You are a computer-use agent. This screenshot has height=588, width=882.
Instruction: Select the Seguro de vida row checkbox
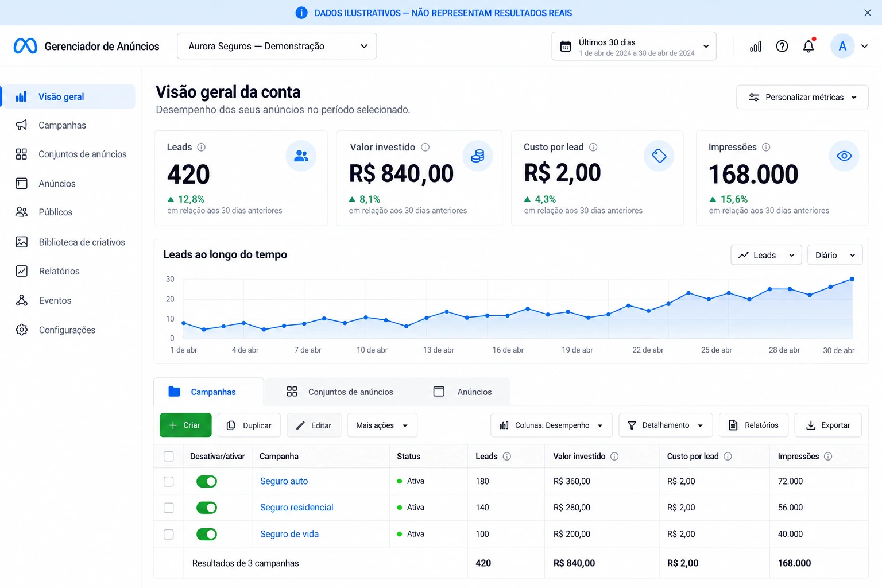coord(169,535)
